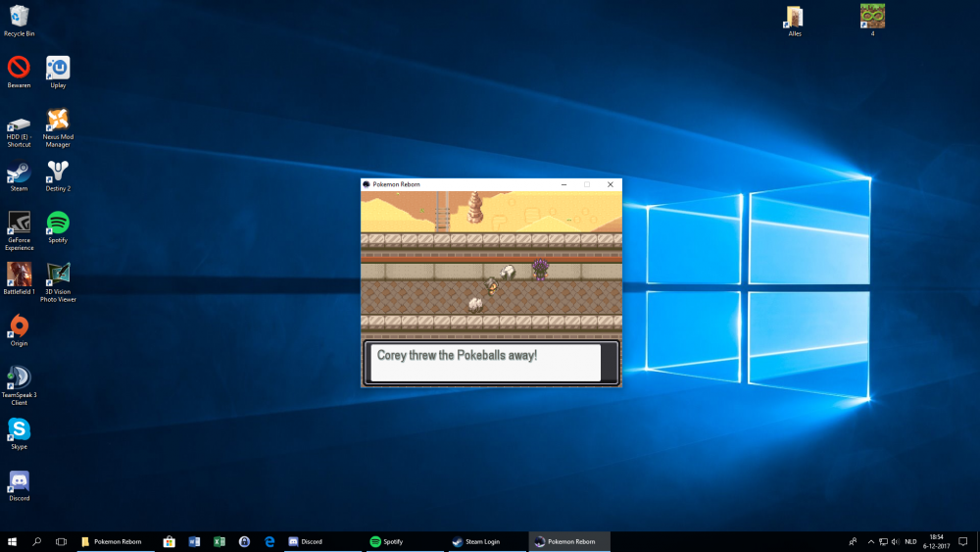Screen dimensions: 980x552
Task: Open GeForce Experience shortcut
Action: pyautogui.click(x=19, y=224)
